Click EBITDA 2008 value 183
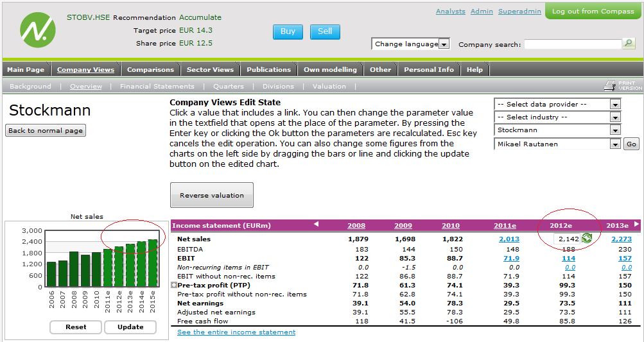Viewport: 644px width, 342px height. 362,249
